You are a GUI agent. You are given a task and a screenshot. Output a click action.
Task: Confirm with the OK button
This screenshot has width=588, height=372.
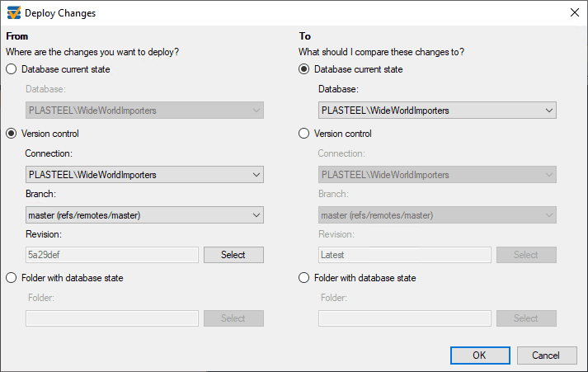click(x=480, y=356)
